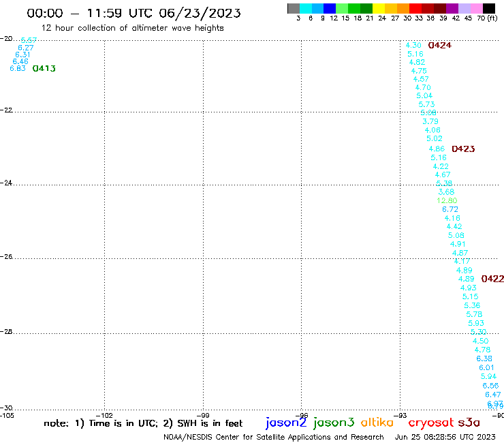504x443 pixels.
Task: Select the 3.68 wave height reading
Action: 447,192
